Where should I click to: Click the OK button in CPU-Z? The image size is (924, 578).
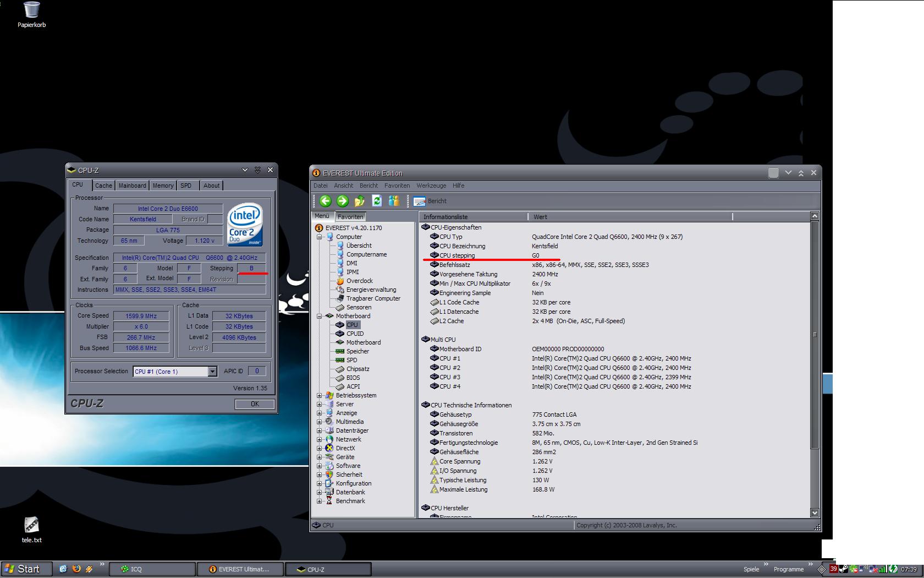255,404
